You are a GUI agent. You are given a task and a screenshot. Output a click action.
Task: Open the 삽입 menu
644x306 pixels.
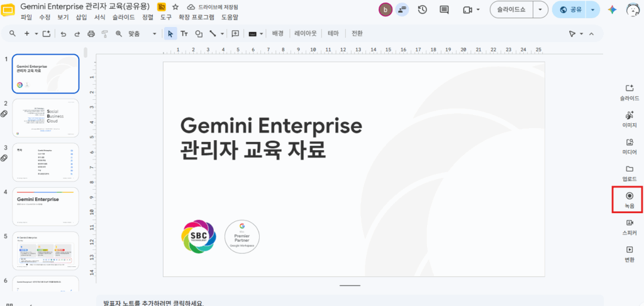pyautogui.click(x=81, y=17)
